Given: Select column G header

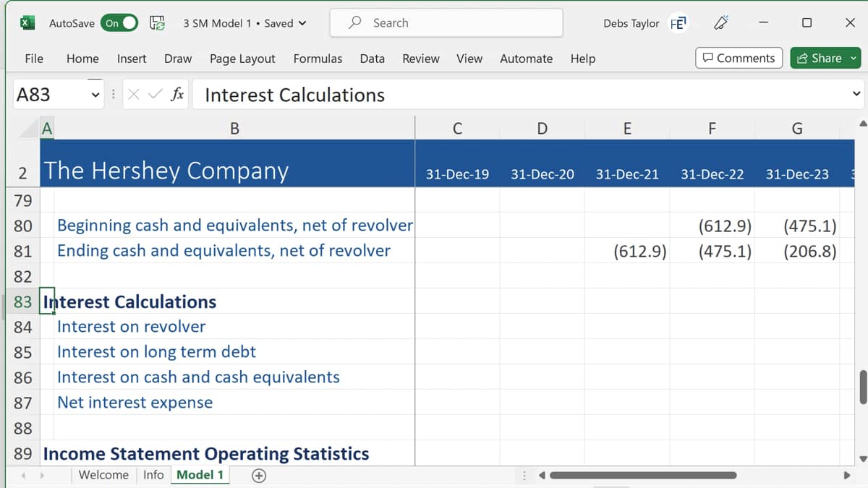Looking at the screenshot, I should click(797, 129).
